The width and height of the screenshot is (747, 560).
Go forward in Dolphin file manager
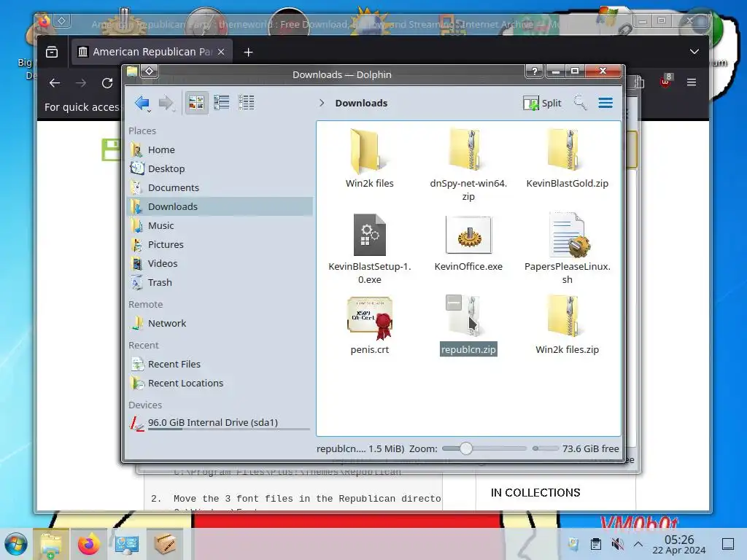pyautogui.click(x=166, y=103)
